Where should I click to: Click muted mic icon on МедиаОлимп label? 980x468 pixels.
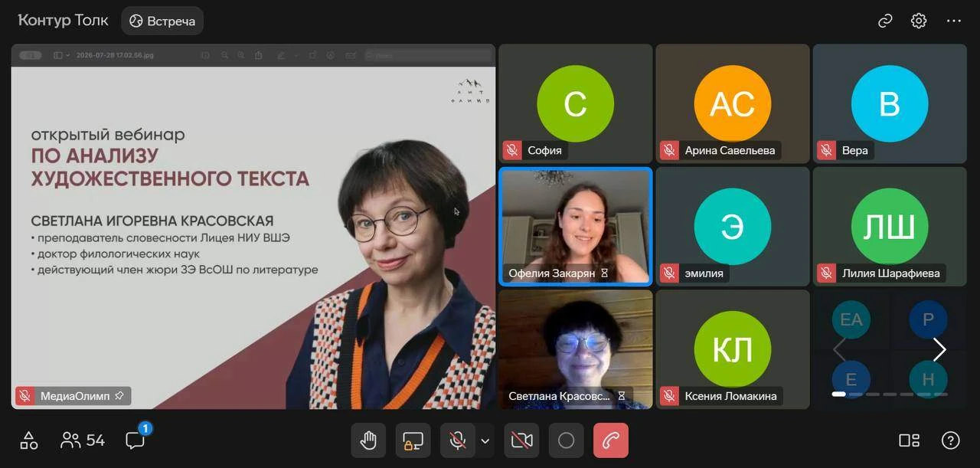[x=25, y=396]
